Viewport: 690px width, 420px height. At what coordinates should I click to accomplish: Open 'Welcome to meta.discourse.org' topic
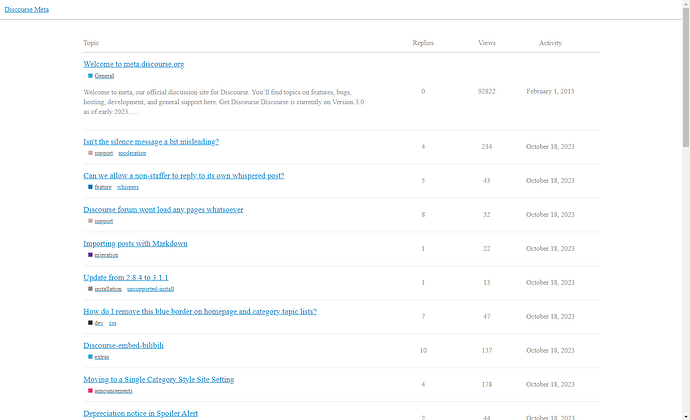coord(134,64)
